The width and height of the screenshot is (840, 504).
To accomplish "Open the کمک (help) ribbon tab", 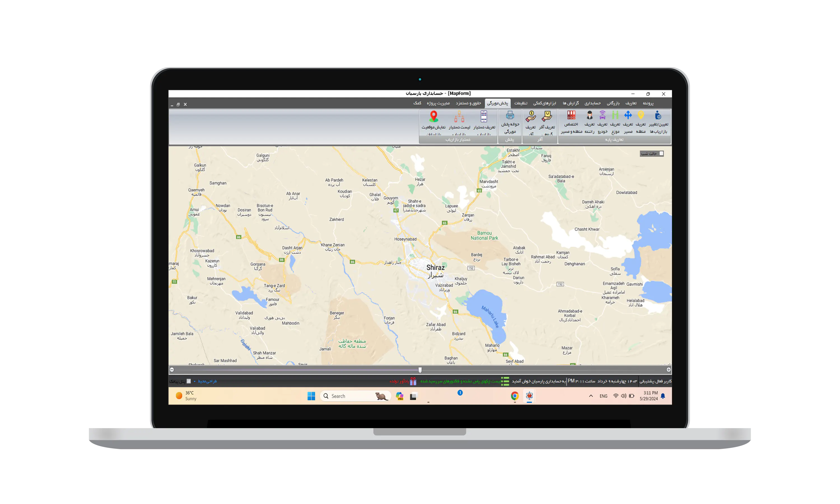I will click(417, 103).
